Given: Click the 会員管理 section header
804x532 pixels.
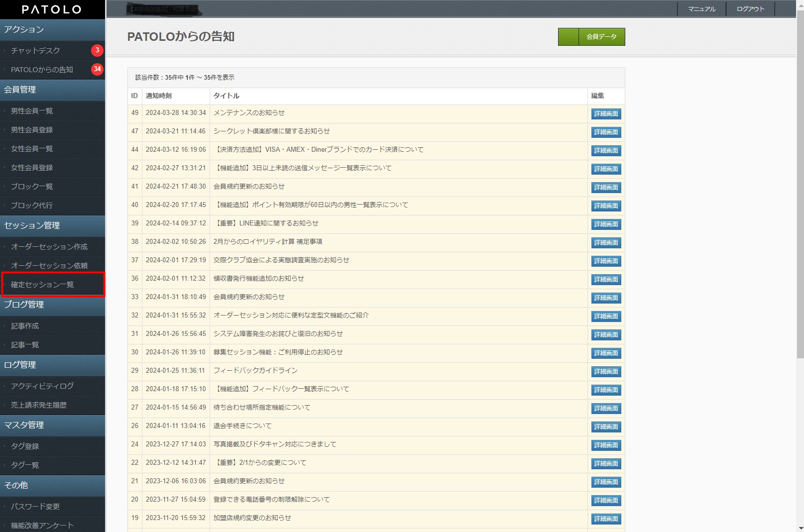Looking at the screenshot, I should (52, 90).
